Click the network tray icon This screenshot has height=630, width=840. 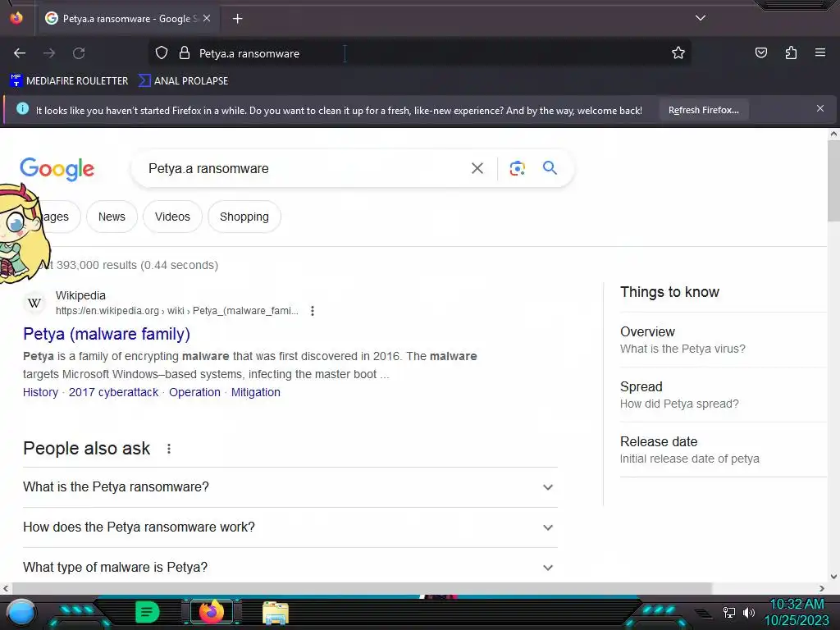pyautogui.click(x=729, y=612)
